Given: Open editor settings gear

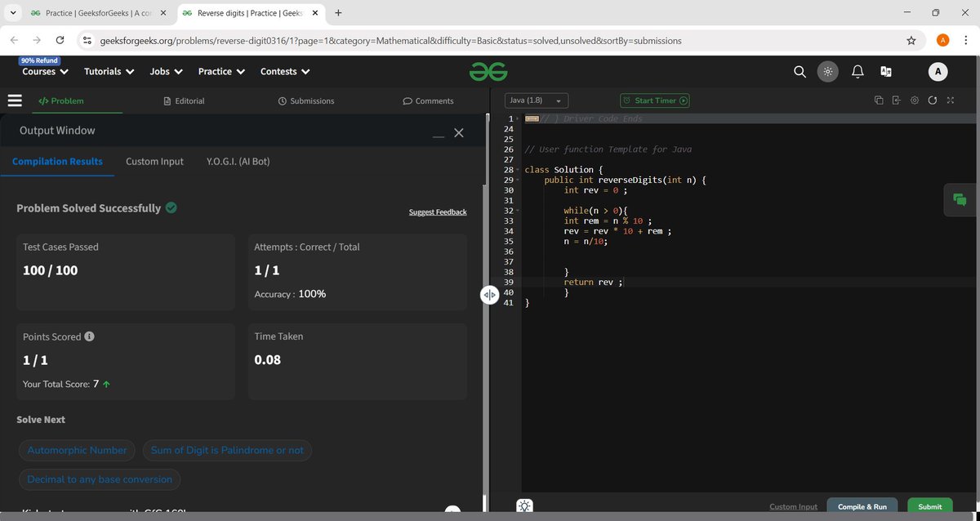Looking at the screenshot, I should [x=914, y=100].
